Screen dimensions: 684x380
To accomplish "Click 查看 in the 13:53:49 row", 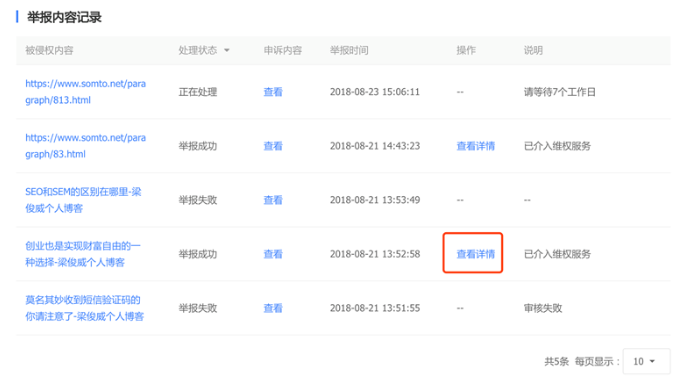I will point(273,200).
